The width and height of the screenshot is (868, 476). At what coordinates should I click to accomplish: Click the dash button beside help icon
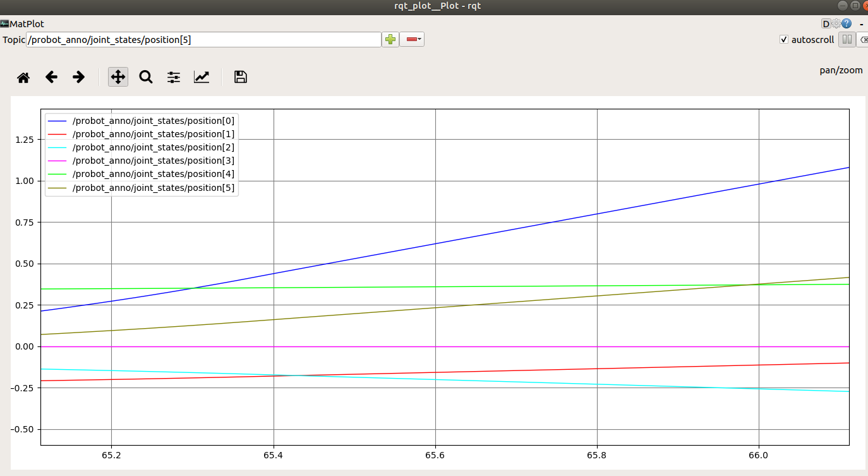click(862, 24)
